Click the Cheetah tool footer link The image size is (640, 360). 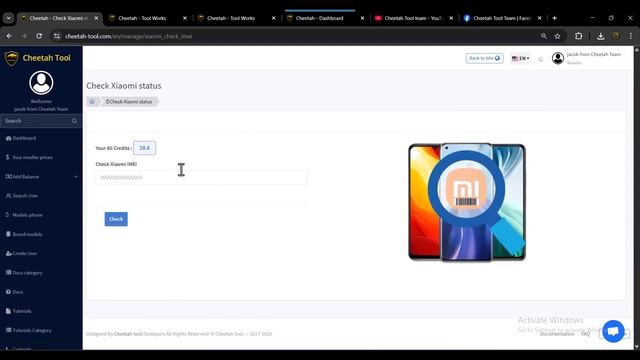pyautogui.click(x=128, y=334)
